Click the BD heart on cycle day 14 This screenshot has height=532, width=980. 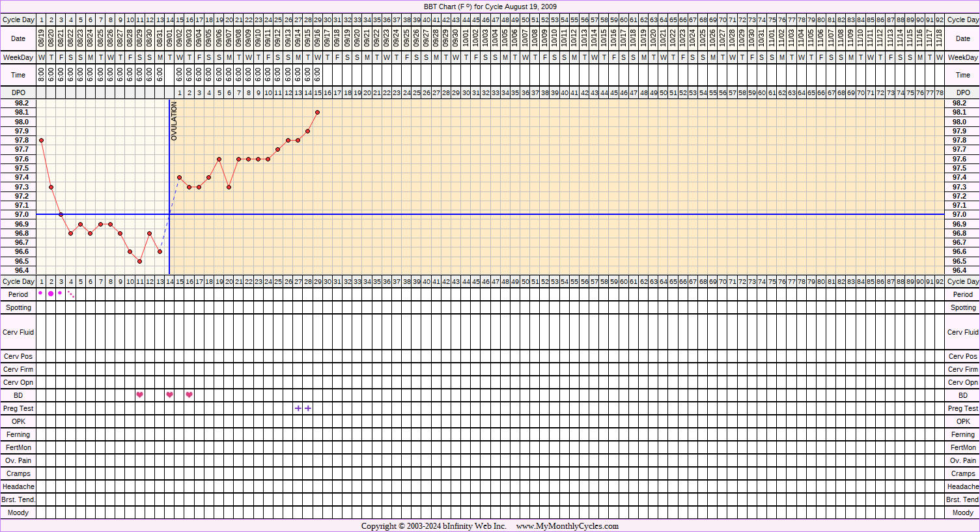click(x=169, y=395)
